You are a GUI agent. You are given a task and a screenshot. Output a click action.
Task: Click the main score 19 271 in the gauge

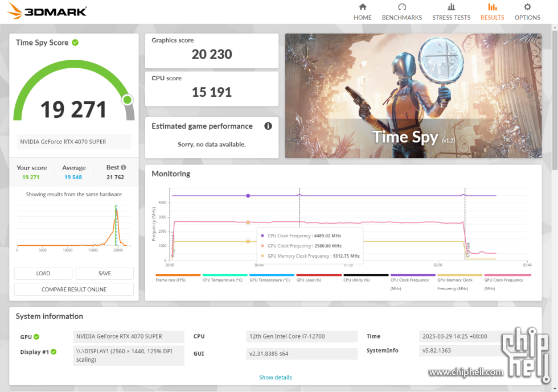pyautogui.click(x=73, y=109)
